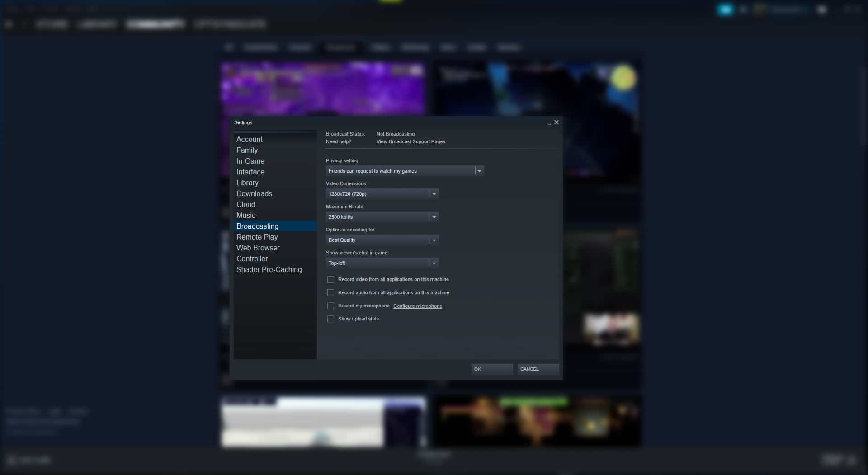Viewport: 868px width, 475px height.
Task: Click the Configure microphone link
Action: point(417,306)
